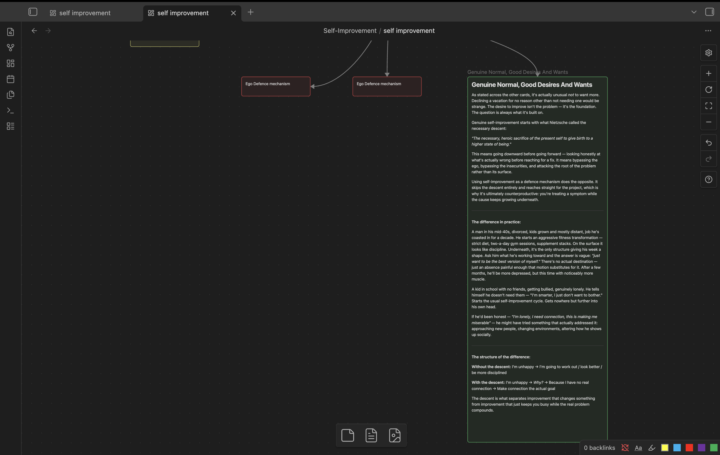Reset canvas zoom level
The width and height of the screenshot is (720, 455).
click(709, 90)
